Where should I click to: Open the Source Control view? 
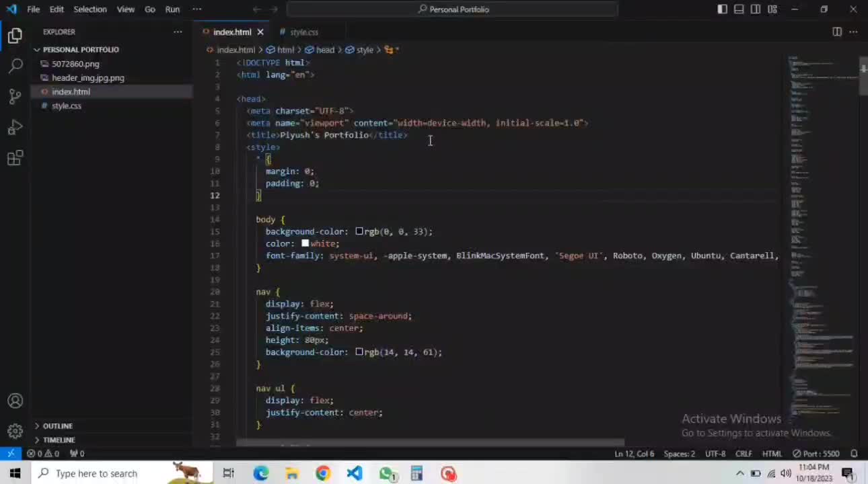click(x=15, y=97)
